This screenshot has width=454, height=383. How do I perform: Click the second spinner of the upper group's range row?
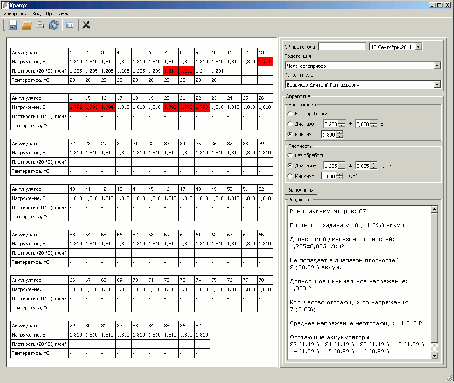[366, 124]
